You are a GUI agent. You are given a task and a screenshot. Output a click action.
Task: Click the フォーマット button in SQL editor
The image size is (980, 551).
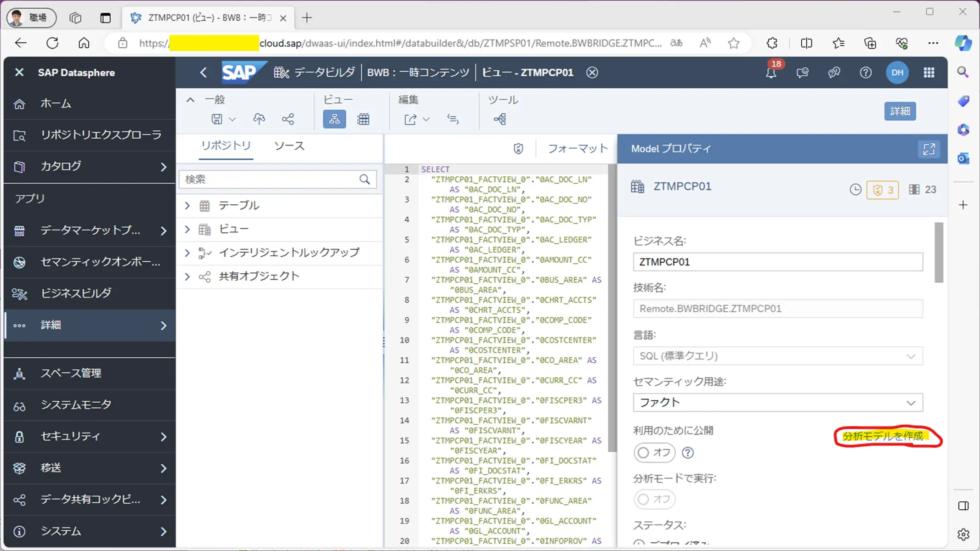coord(578,149)
